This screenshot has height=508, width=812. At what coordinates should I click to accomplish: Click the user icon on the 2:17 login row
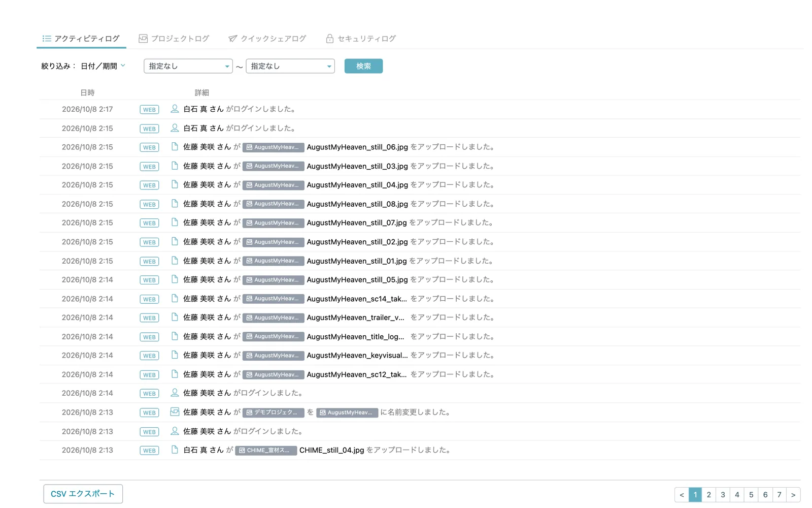(x=175, y=109)
